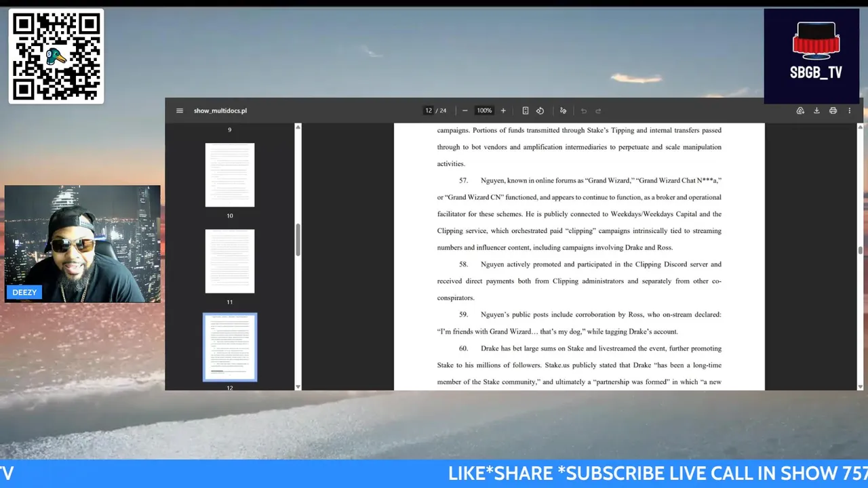Image resolution: width=868 pixels, height=488 pixels.
Task: Click paragraph number 60. in the document
Action: tap(464, 348)
